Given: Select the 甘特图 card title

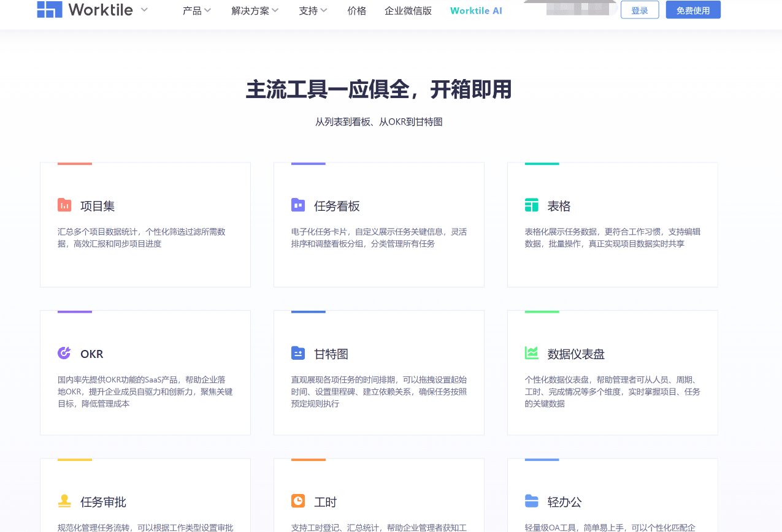Looking at the screenshot, I should (x=331, y=354).
